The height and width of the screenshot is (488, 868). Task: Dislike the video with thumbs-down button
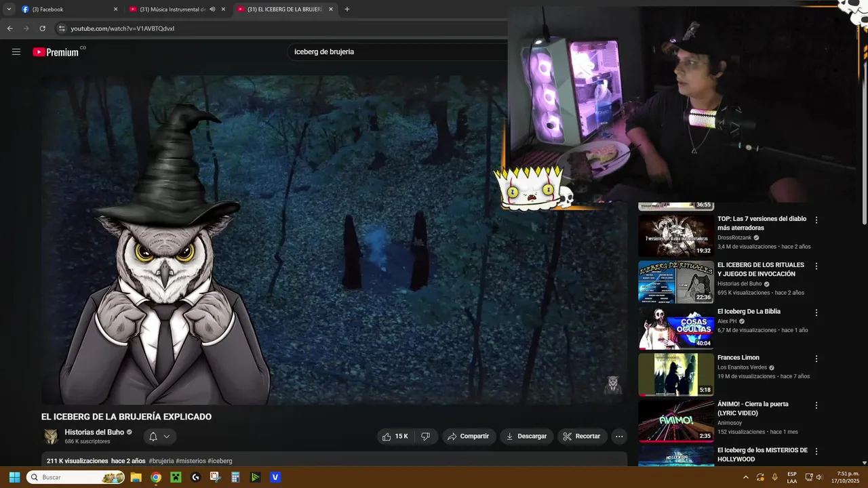(x=426, y=436)
